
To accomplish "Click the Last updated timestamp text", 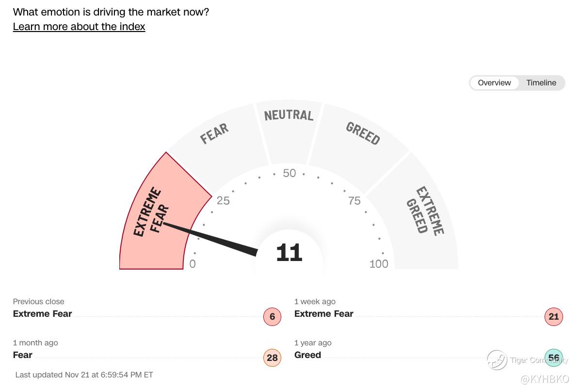I will [x=84, y=375].
